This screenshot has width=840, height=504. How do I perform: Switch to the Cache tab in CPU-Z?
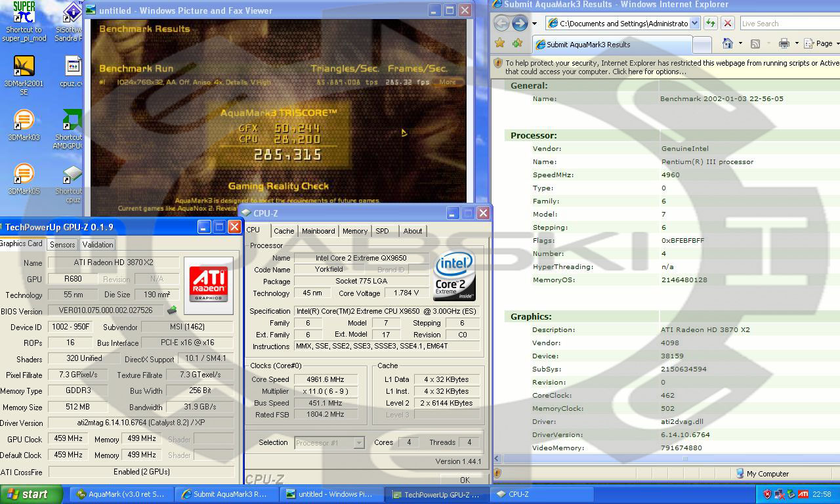283,231
